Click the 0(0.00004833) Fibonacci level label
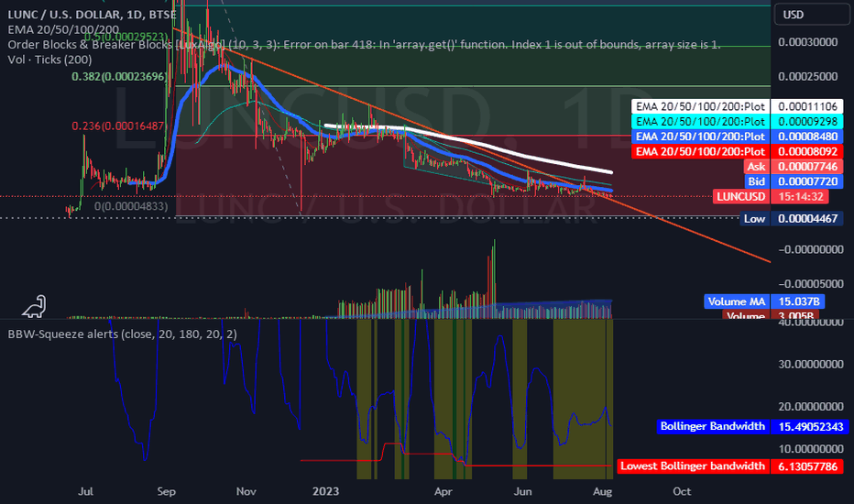 pos(131,206)
